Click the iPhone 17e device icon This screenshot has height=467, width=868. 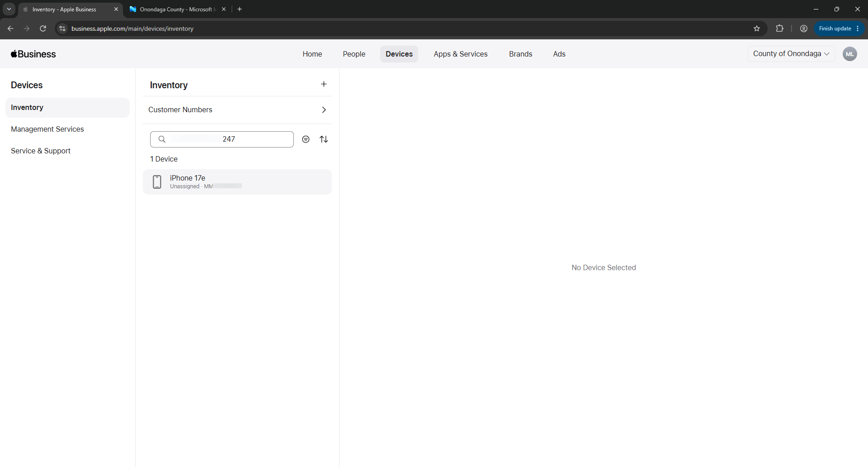[157, 182]
